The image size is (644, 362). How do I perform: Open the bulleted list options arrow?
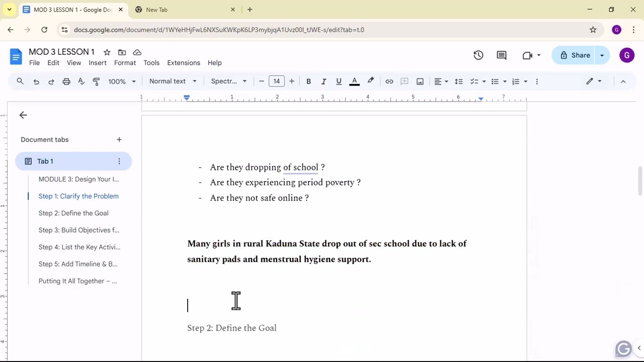click(x=505, y=81)
